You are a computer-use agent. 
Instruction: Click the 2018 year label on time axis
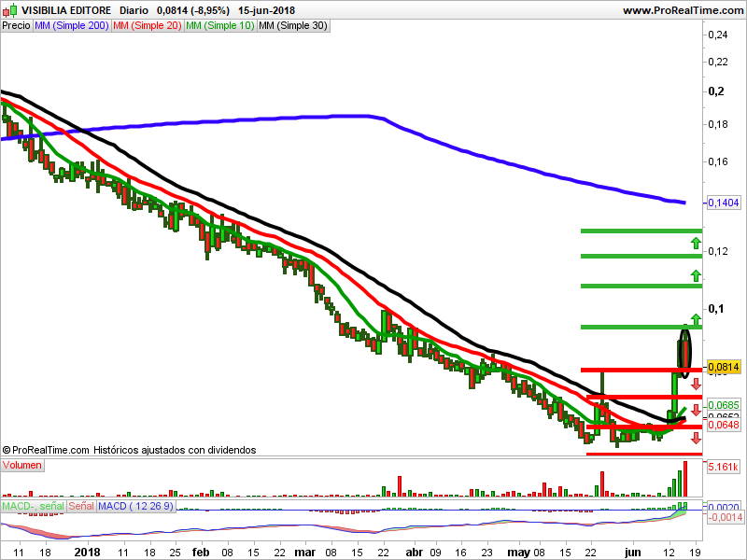tap(87, 553)
